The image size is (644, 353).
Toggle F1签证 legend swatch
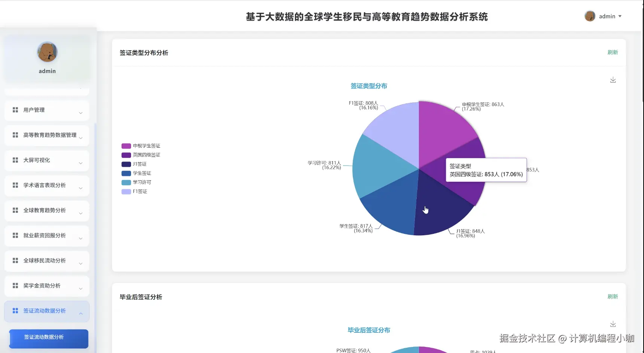pyautogui.click(x=126, y=191)
